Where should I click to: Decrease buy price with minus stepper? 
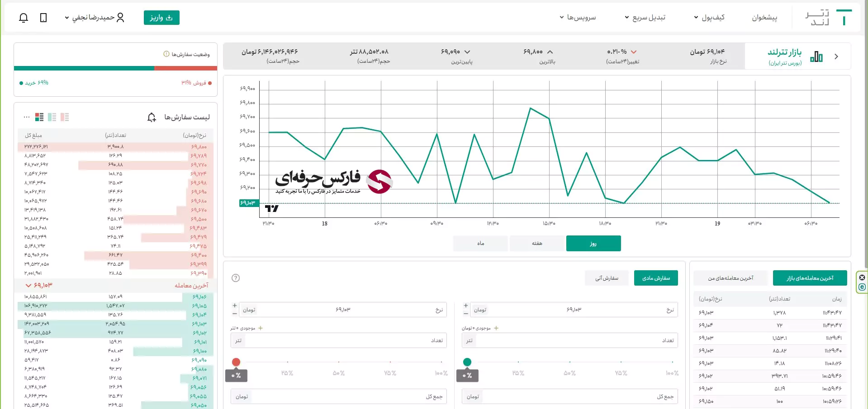click(466, 313)
